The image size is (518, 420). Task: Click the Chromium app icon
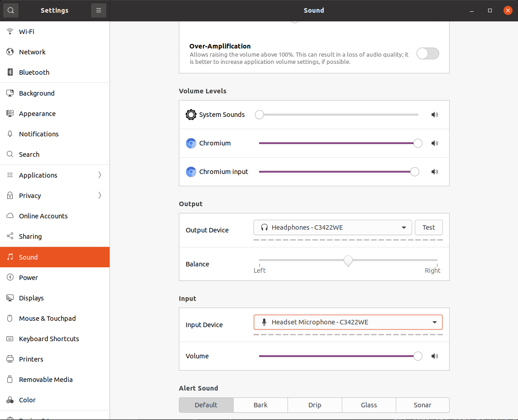[191, 143]
